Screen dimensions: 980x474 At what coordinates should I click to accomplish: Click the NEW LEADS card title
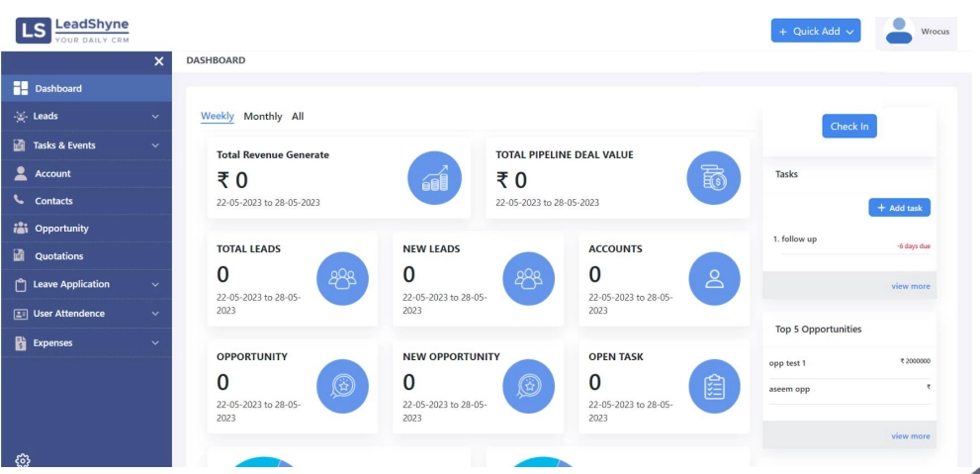pos(431,249)
